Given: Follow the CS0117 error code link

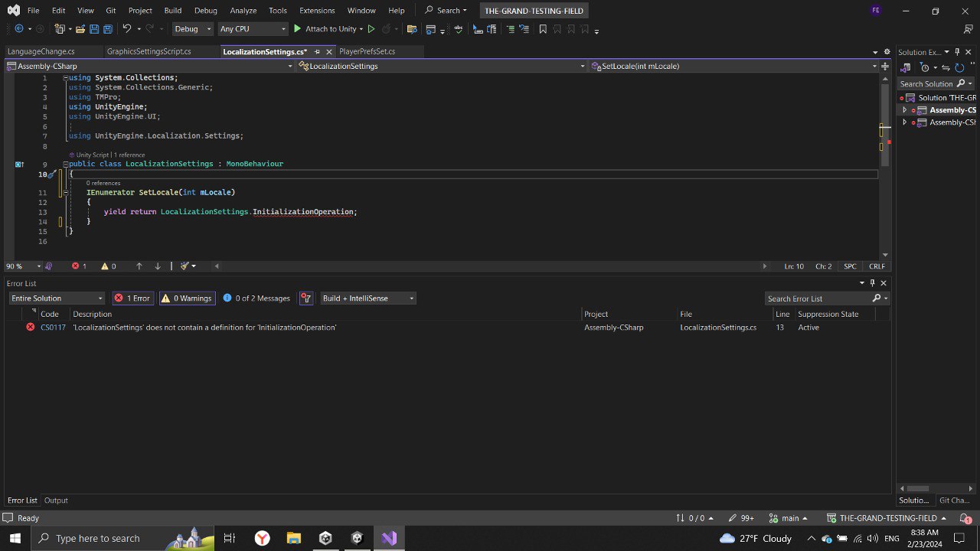Looking at the screenshot, I should pyautogui.click(x=52, y=327).
